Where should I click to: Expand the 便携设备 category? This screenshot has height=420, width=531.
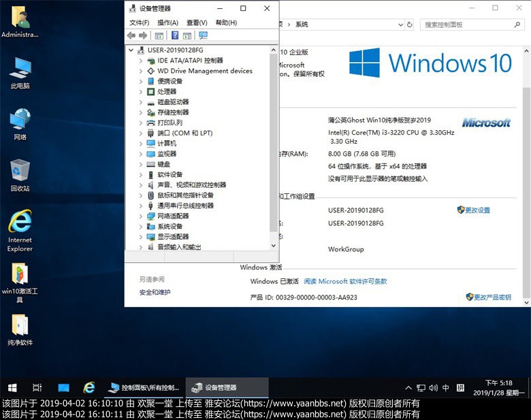(141, 81)
